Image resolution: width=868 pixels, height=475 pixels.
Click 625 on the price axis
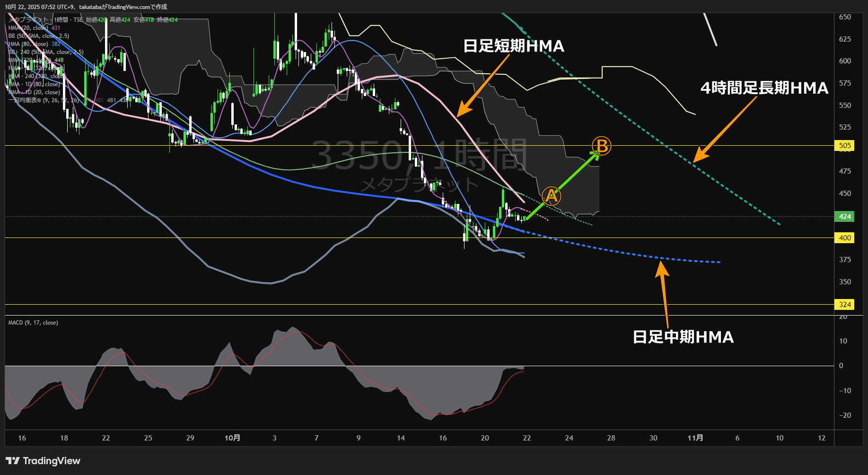click(x=845, y=39)
